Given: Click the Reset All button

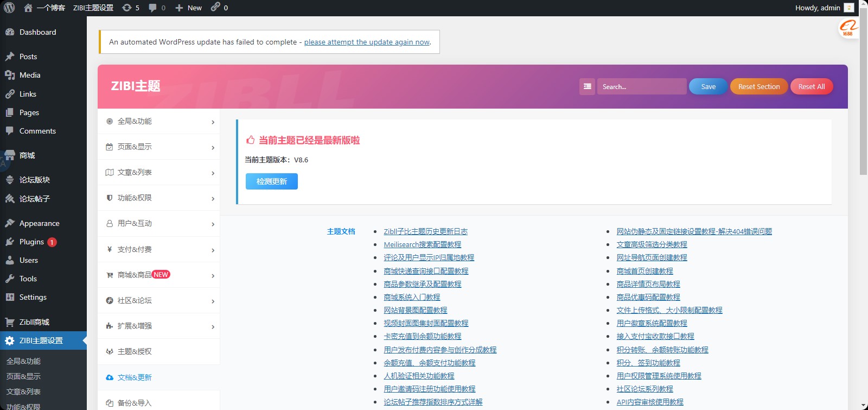Looking at the screenshot, I should (812, 86).
